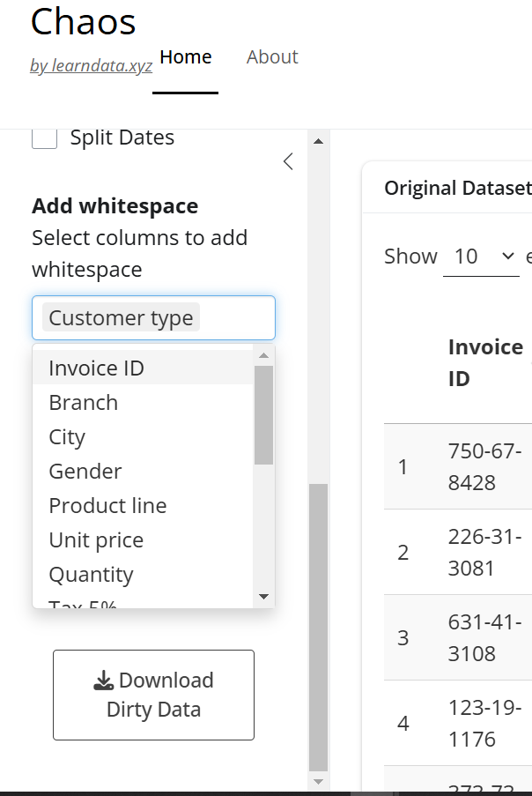Click sidebar scrollbar up arrow
The width and height of the screenshot is (532, 796).
point(319,141)
